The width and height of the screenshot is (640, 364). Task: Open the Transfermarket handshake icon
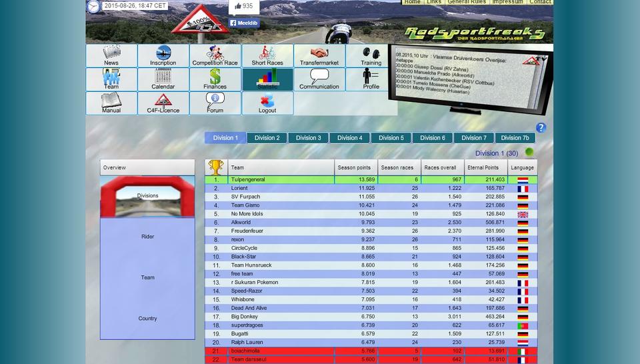[319, 53]
